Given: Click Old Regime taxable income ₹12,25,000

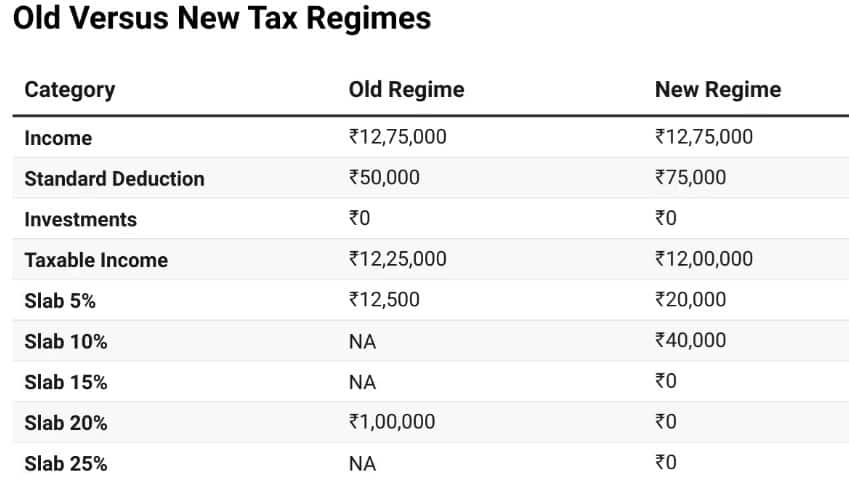Looking at the screenshot, I should tap(397, 259).
